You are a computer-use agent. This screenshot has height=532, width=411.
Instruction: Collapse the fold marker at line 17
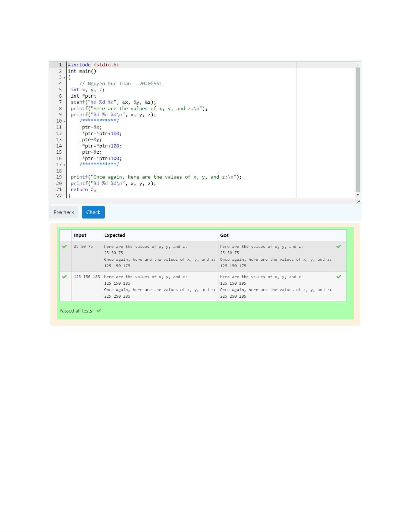point(64,165)
